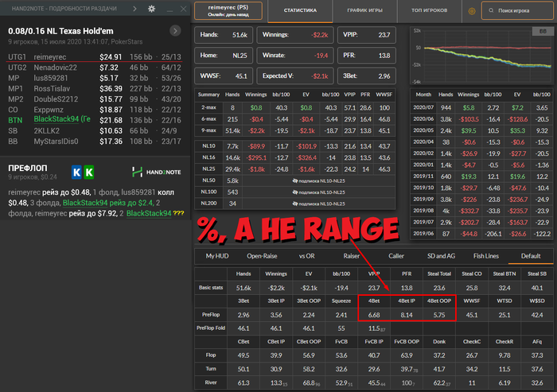Screen dimensions: 557x392
Task: Select the 2020/06 month row
Action: click(481, 119)
